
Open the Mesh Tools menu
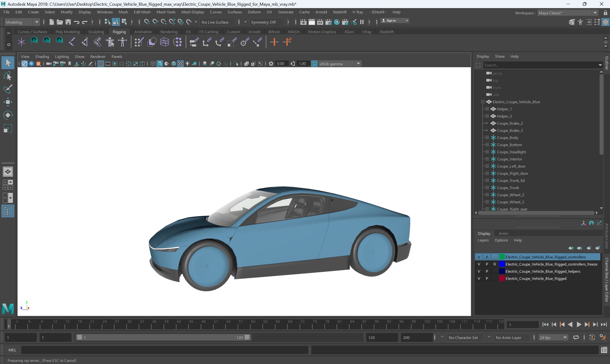(x=166, y=12)
